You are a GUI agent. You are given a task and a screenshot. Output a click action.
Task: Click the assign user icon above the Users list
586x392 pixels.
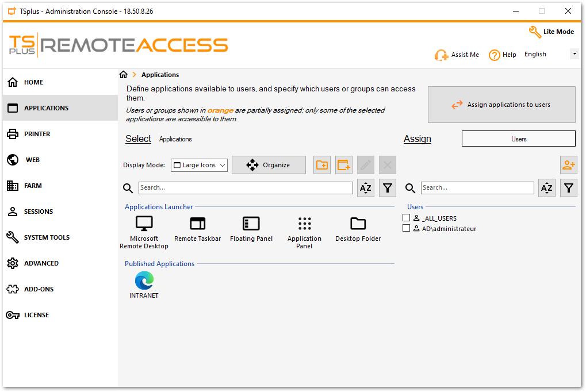568,165
